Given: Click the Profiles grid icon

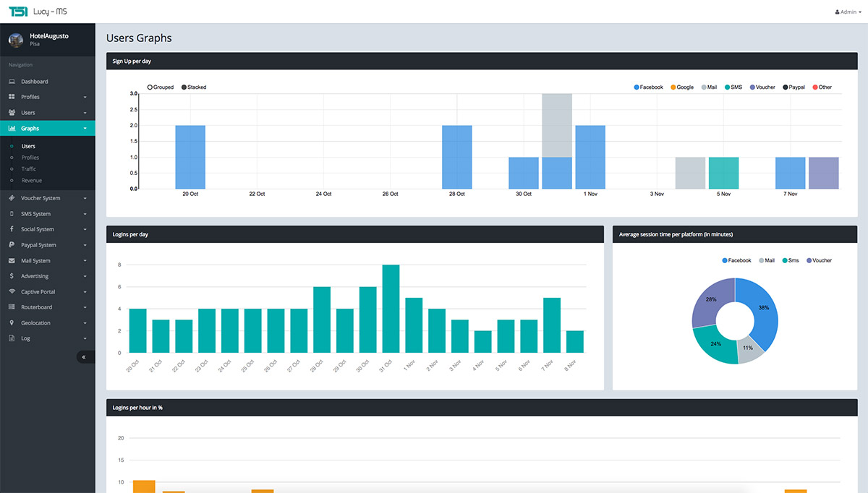Looking at the screenshot, I should [12, 97].
